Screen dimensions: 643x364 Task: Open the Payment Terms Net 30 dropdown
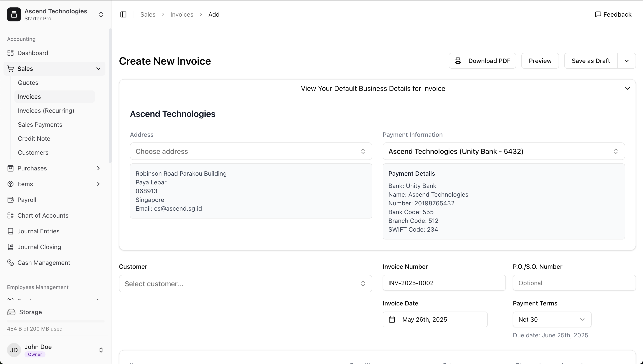(x=552, y=319)
